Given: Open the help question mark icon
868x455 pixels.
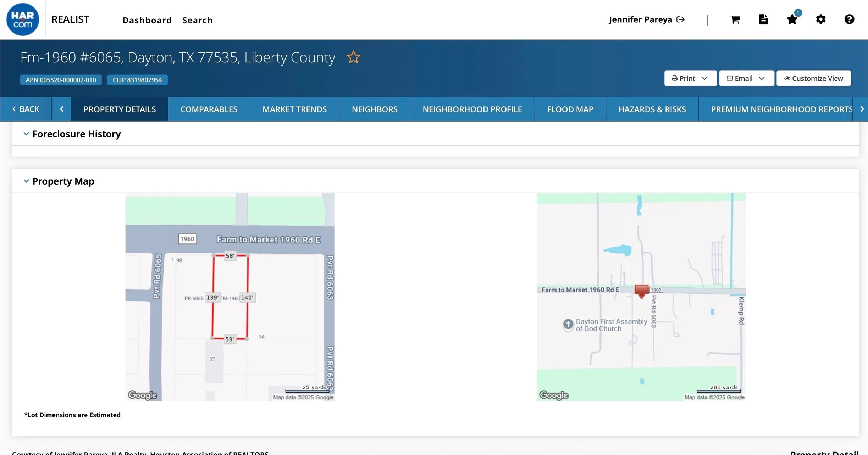Looking at the screenshot, I should click(849, 19).
